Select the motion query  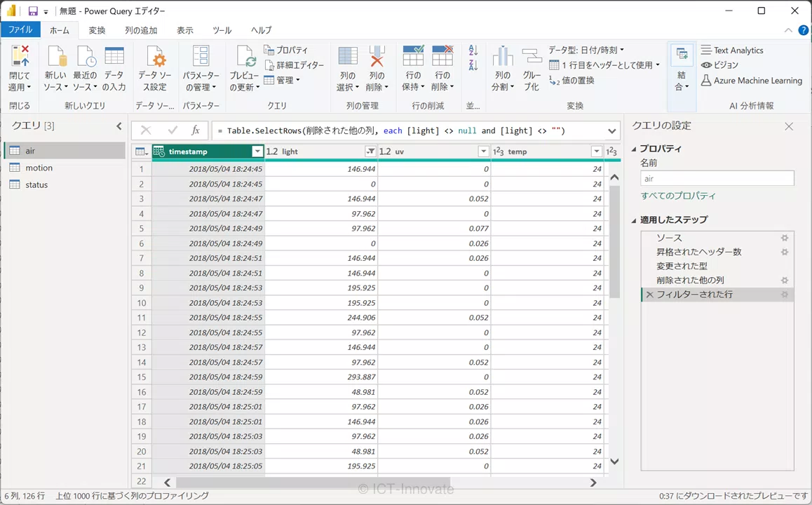tap(65, 168)
